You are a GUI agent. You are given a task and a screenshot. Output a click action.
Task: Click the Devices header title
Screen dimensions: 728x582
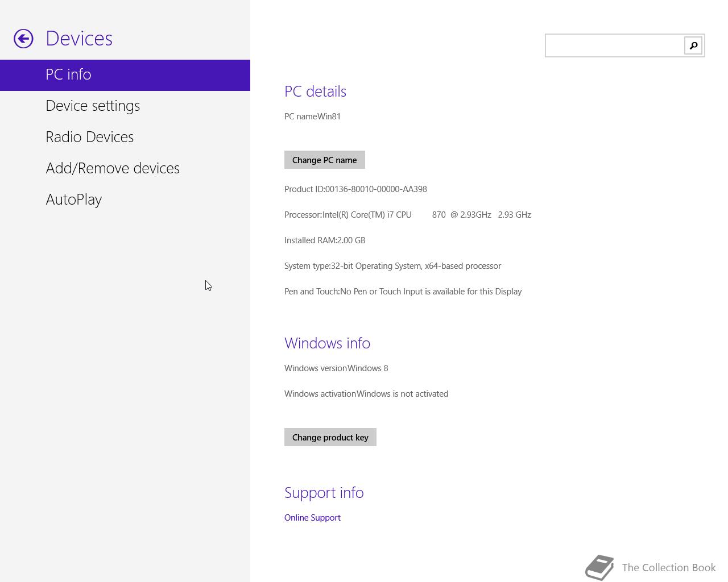tap(79, 39)
